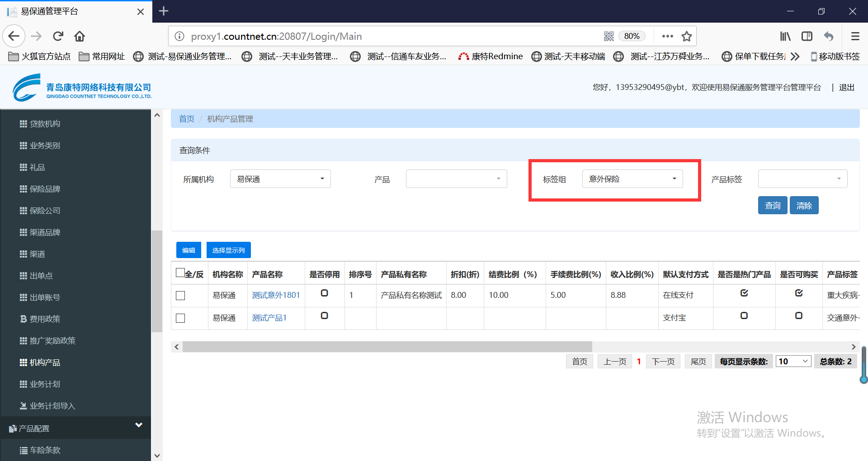
Task: Click the 查询 search button
Action: [x=772, y=206]
